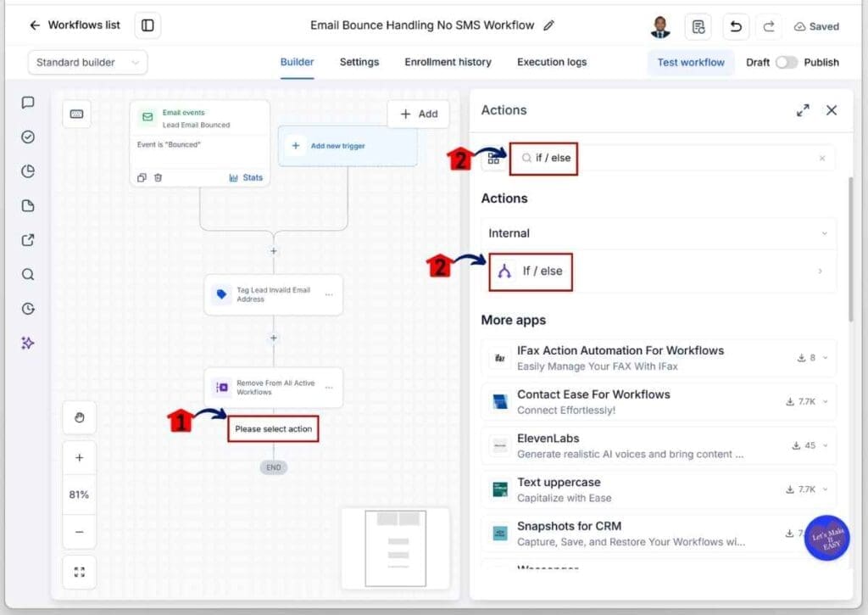This screenshot has height=615, width=868.
Task: Click the Actions panel scrollbar
Action: pos(851,249)
